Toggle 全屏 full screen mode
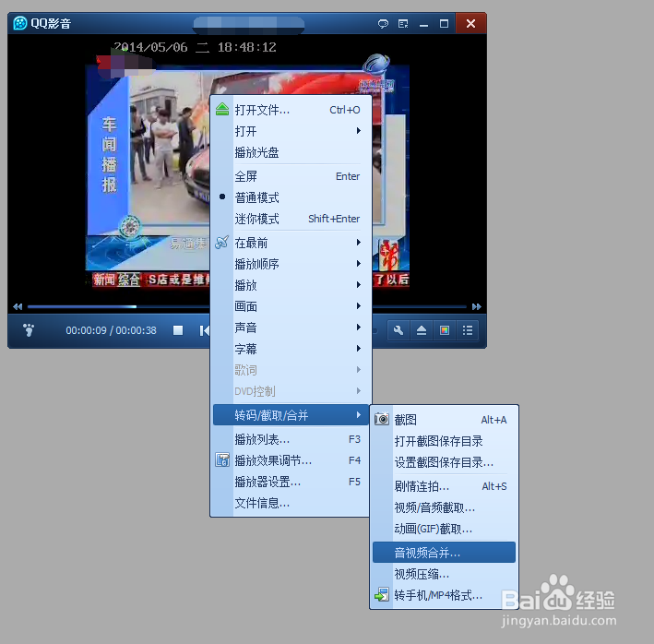Viewport: 654px width, 644px height. [291, 176]
